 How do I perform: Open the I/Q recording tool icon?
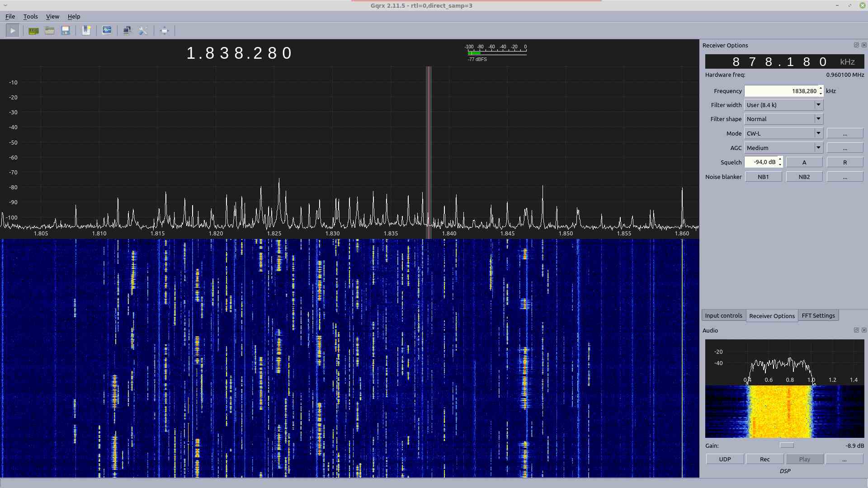[107, 31]
